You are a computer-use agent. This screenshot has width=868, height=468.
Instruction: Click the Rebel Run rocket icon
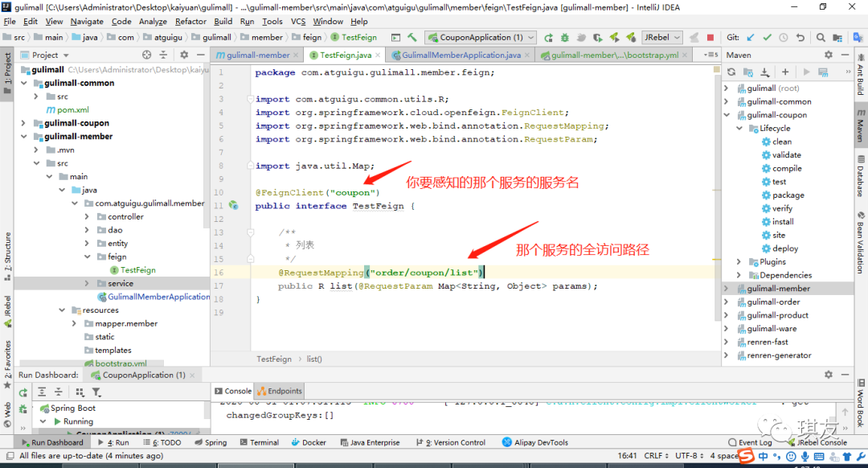tap(615, 37)
